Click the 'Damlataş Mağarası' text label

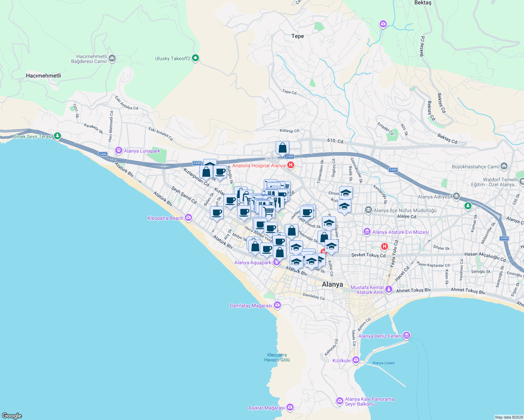click(x=251, y=306)
